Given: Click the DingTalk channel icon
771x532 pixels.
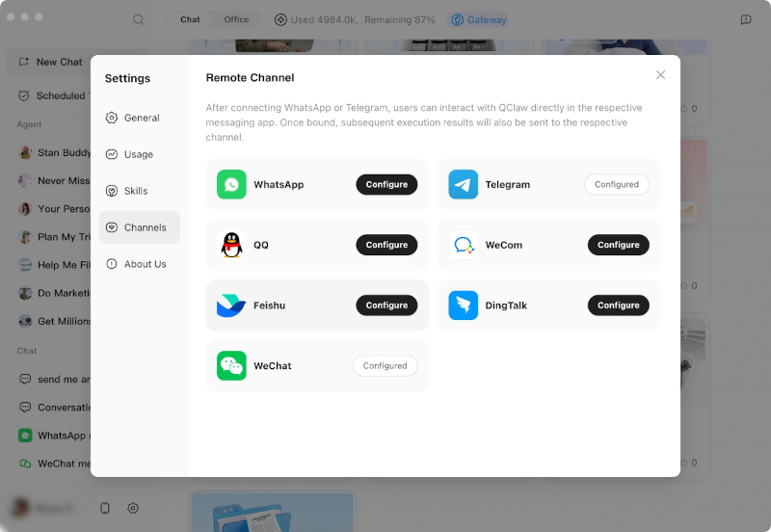Looking at the screenshot, I should tap(463, 306).
